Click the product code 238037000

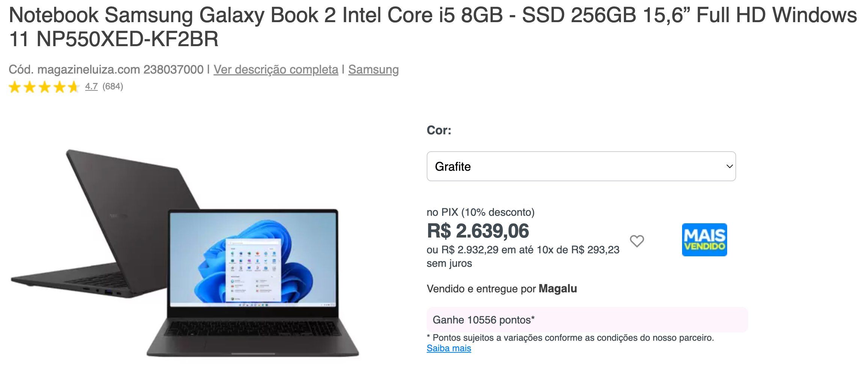pyautogui.click(x=174, y=69)
